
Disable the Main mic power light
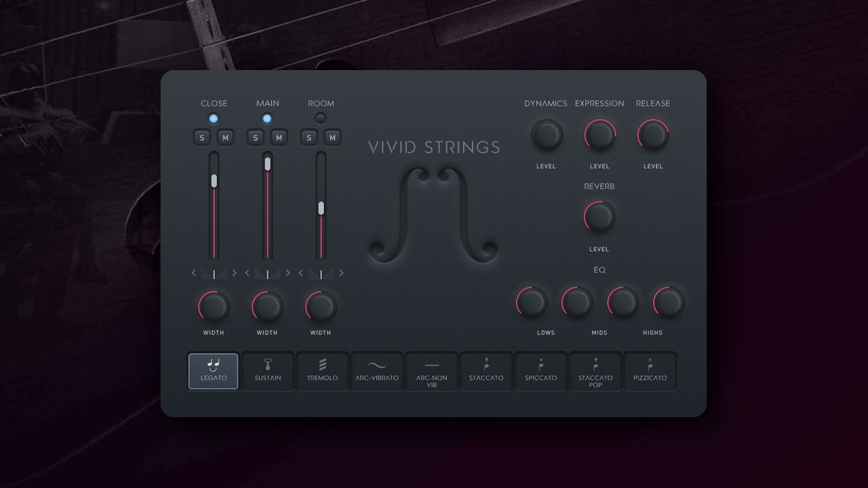[267, 119]
